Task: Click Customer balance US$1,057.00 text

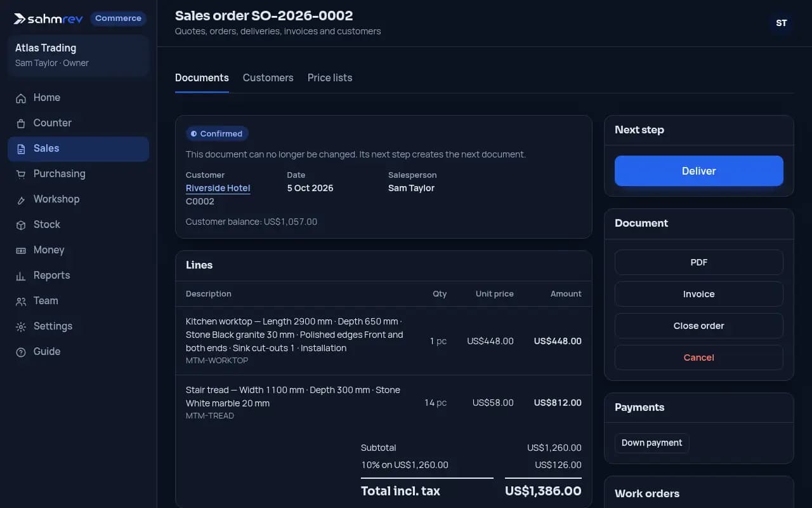Action: point(251,222)
